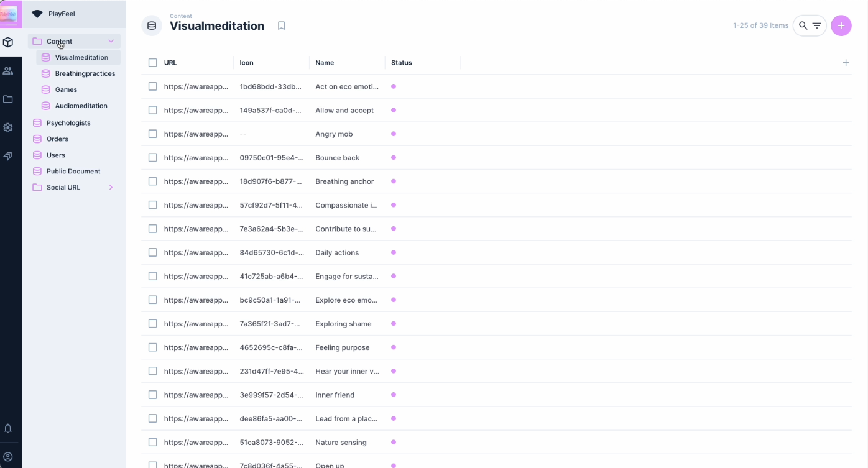Open the Games collection
The width and height of the screenshot is (868, 468).
[66, 89]
